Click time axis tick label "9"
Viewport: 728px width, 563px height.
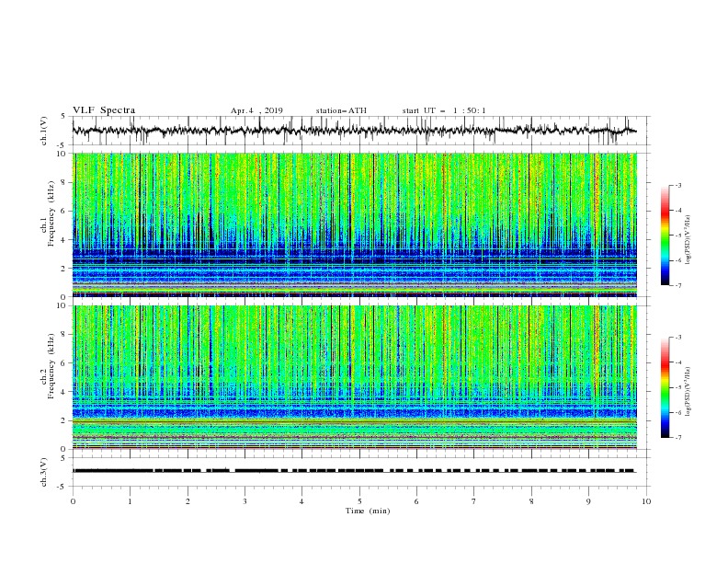click(588, 501)
